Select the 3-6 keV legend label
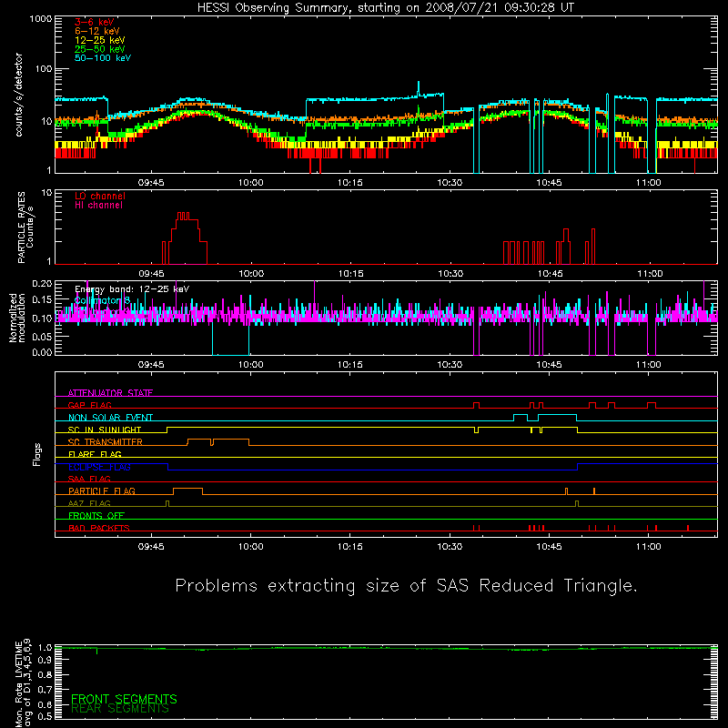728x728 pixels. [x=95, y=22]
